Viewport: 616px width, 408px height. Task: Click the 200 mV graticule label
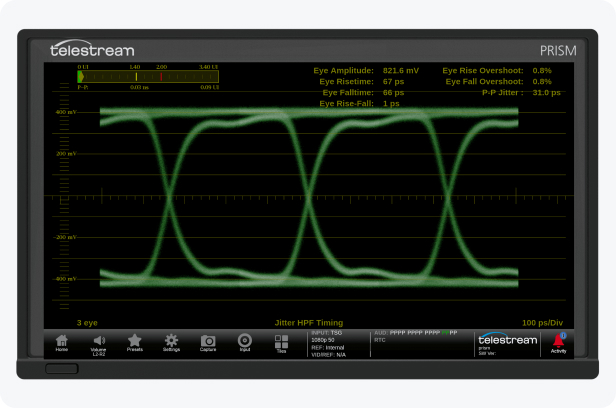(x=66, y=154)
